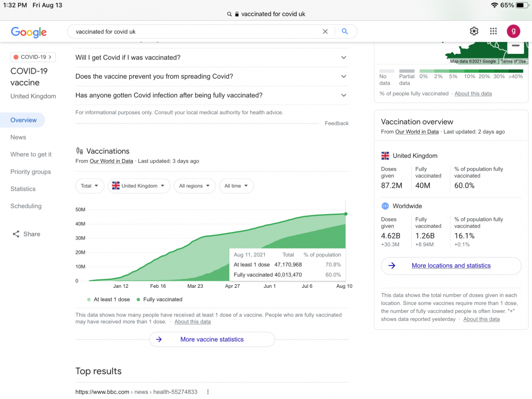Expand 'Has anyone gotten Covid infection after being fully vaccinated?'
The height and width of the screenshot is (399, 532).
point(212,95)
